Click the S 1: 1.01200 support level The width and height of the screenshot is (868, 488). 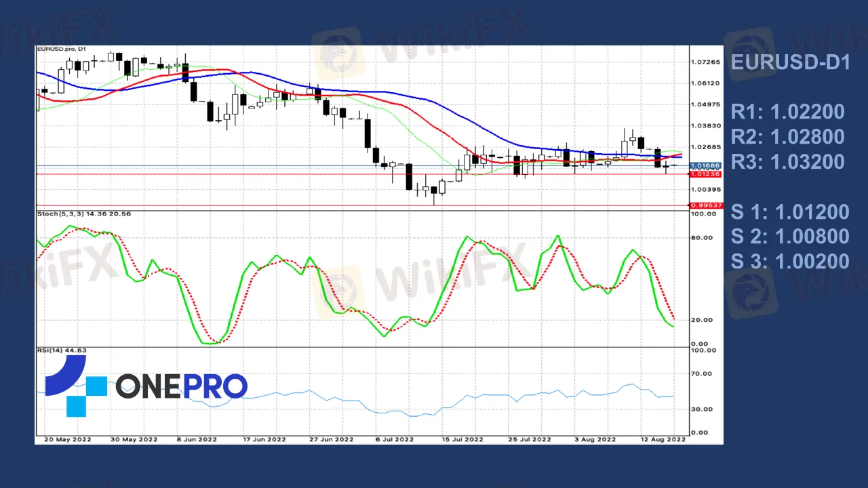[x=790, y=211]
